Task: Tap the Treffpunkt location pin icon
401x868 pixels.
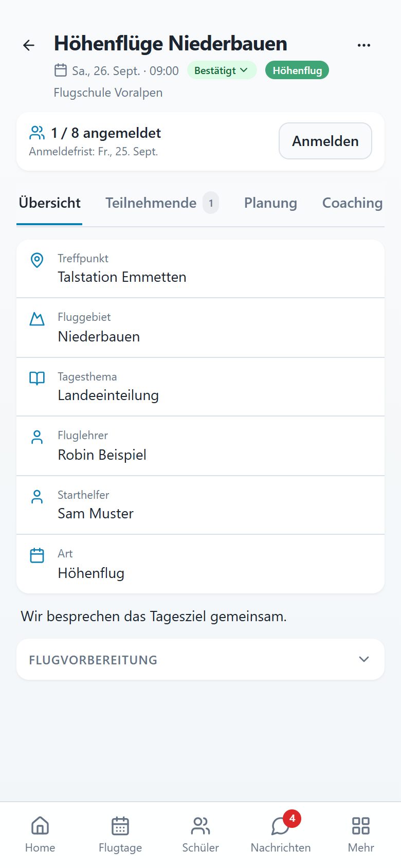Action: point(37,260)
